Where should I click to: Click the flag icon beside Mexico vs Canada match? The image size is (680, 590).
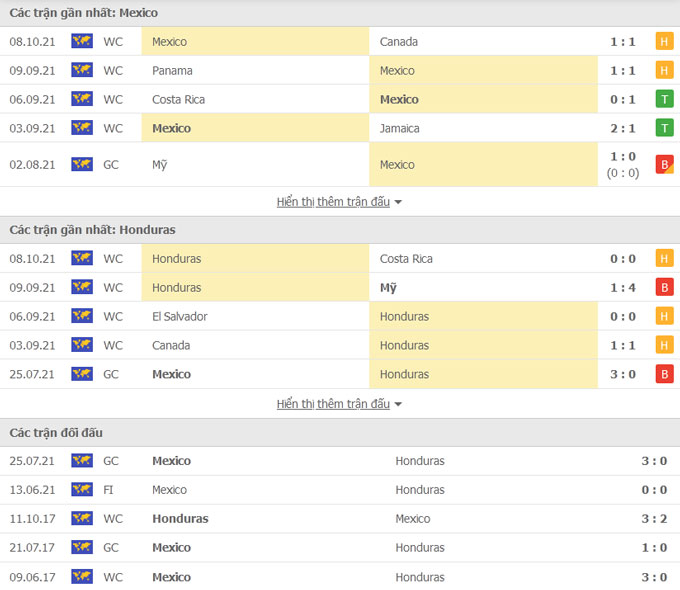82,42
